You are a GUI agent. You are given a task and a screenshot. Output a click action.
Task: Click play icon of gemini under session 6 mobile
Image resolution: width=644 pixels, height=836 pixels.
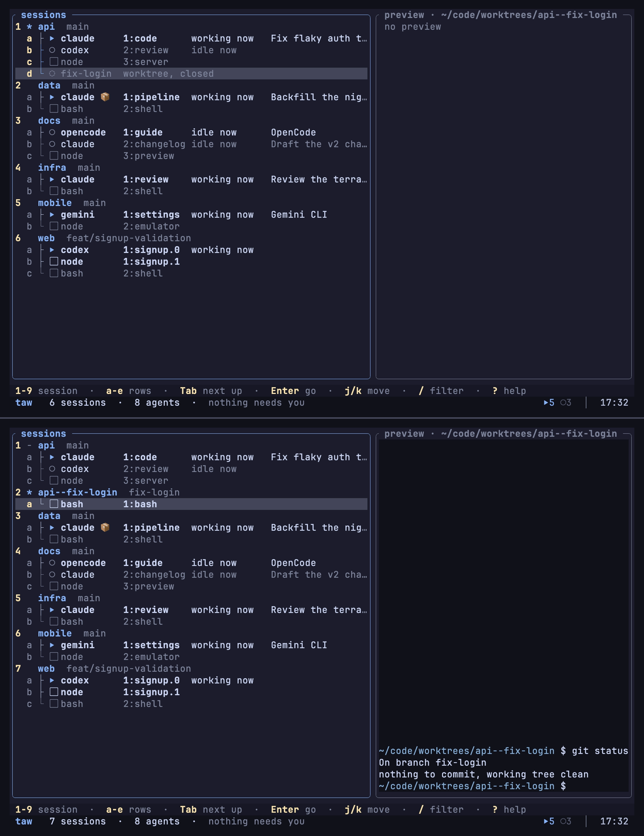tap(52, 645)
